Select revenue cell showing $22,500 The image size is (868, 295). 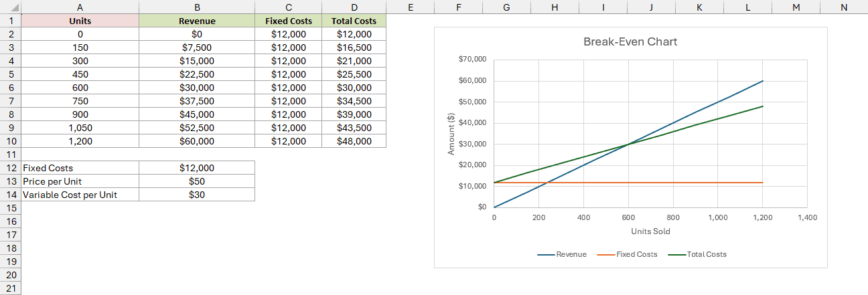pos(197,74)
